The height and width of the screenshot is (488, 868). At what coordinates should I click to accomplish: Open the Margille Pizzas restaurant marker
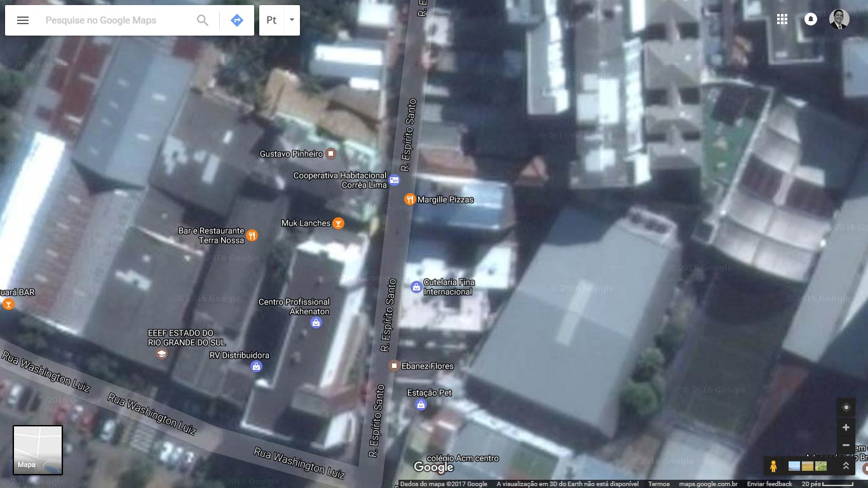(x=410, y=200)
